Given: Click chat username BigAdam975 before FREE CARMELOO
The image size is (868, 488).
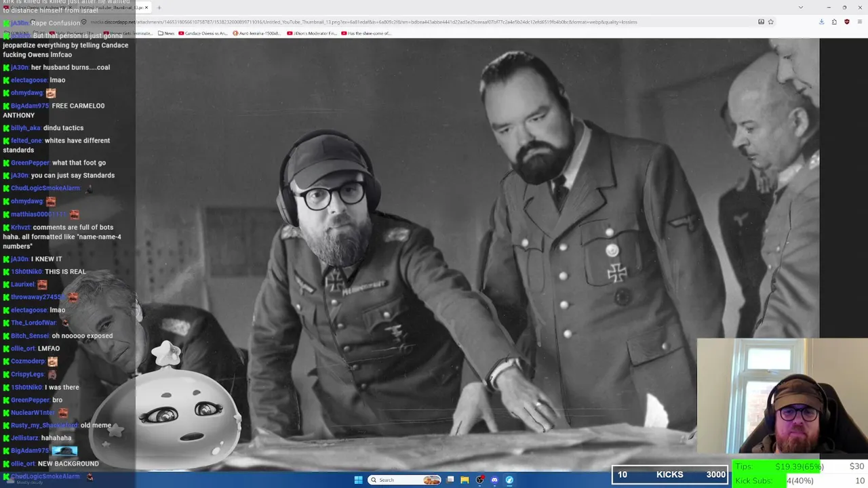Looking at the screenshot, I should pos(30,106).
